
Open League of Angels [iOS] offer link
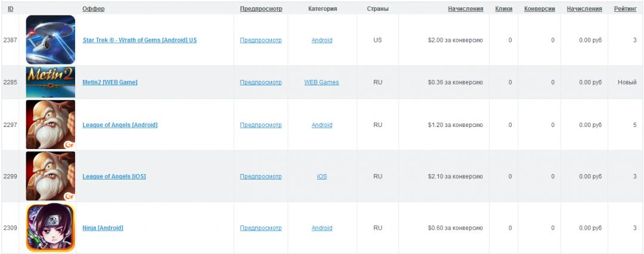click(114, 176)
